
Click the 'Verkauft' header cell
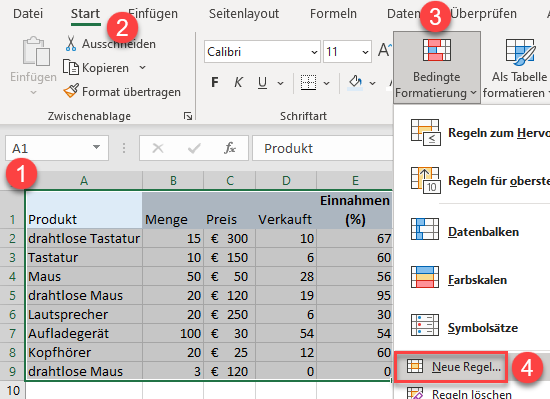(x=286, y=210)
